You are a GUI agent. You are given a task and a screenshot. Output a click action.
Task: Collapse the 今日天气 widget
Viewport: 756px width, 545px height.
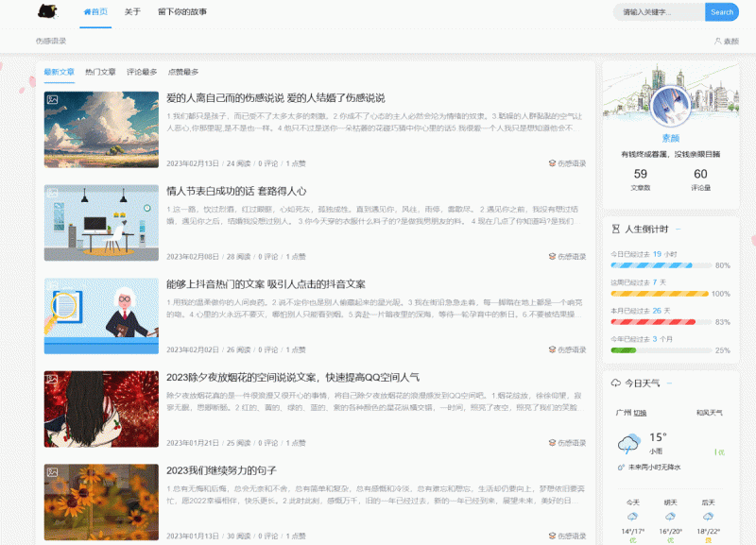(669, 383)
